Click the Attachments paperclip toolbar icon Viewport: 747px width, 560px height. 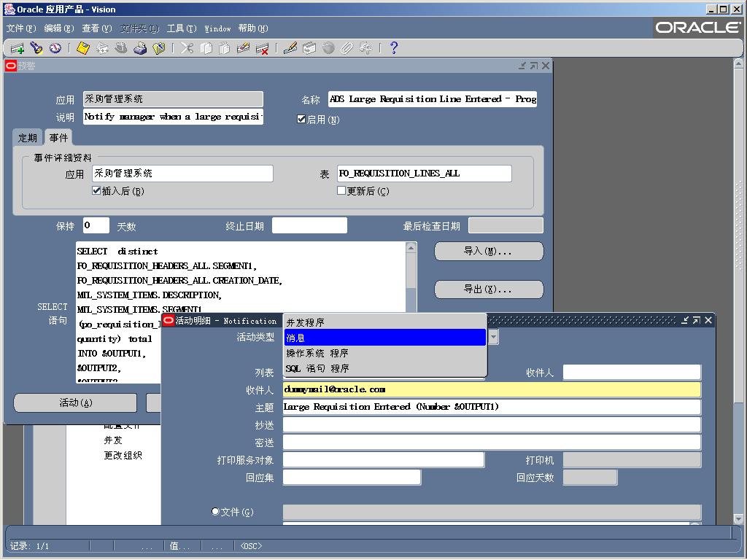coord(347,48)
